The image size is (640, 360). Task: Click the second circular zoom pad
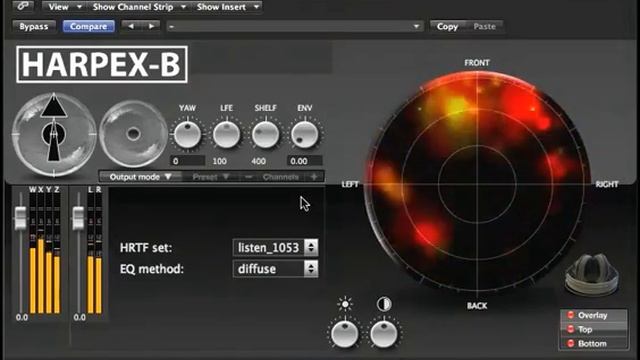click(133, 134)
